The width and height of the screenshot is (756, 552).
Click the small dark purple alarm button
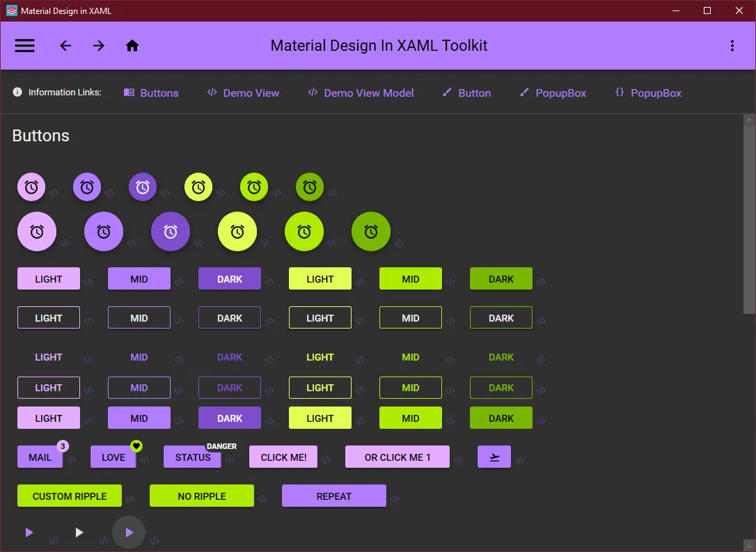tap(143, 187)
